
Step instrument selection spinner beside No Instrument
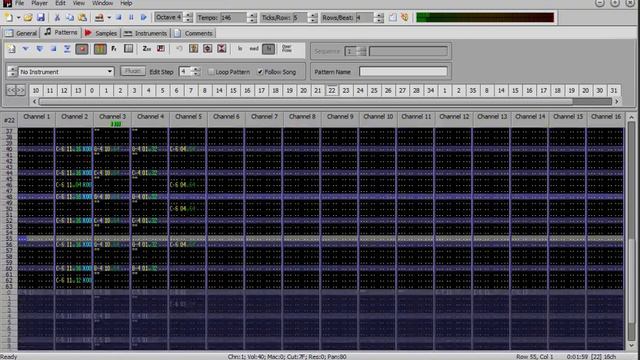point(12,72)
